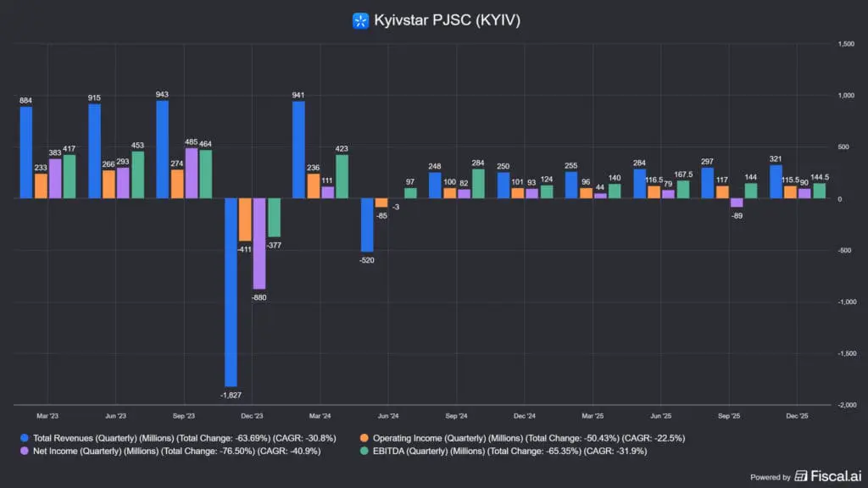Image resolution: width=868 pixels, height=488 pixels.
Task: Select the purple bar labeled -89
Action: pyautogui.click(x=737, y=203)
